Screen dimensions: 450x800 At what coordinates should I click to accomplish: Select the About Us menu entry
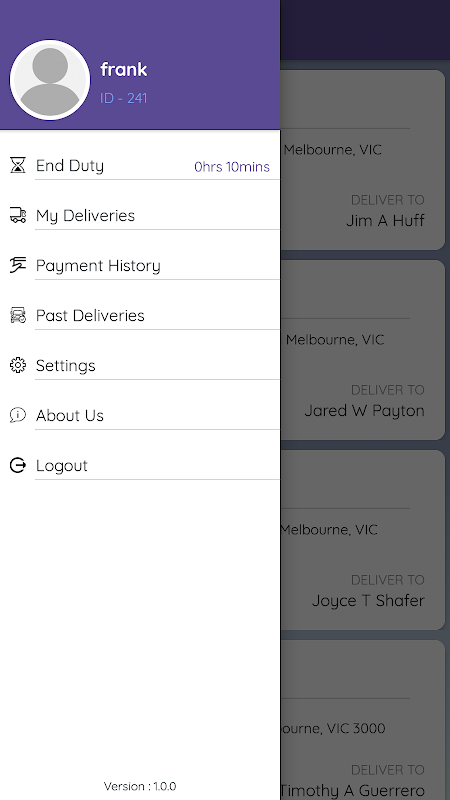tap(140, 415)
